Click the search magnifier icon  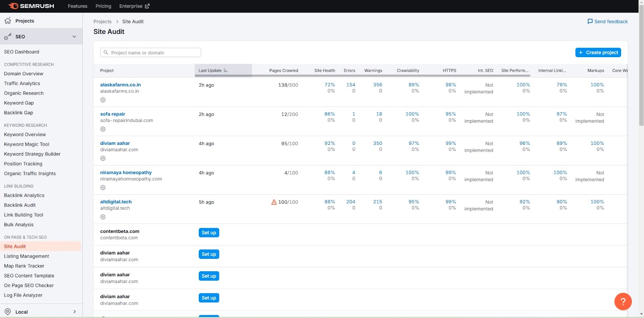point(106,53)
